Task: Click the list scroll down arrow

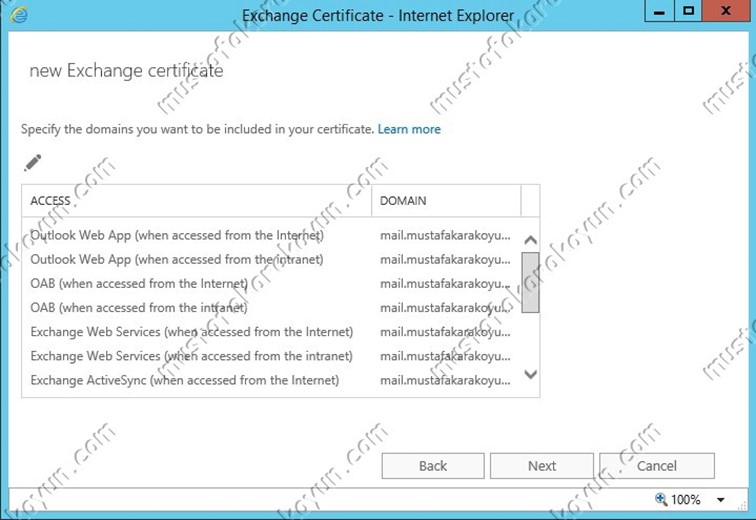Action: (x=530, y=374)
